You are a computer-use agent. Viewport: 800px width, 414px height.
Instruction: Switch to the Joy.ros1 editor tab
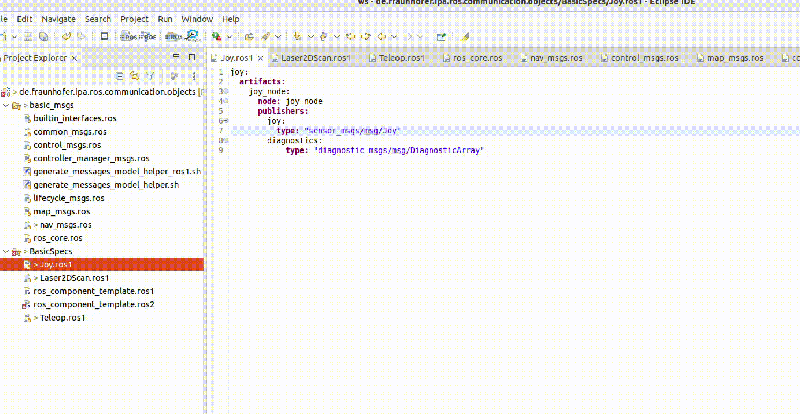coord(236,58)
